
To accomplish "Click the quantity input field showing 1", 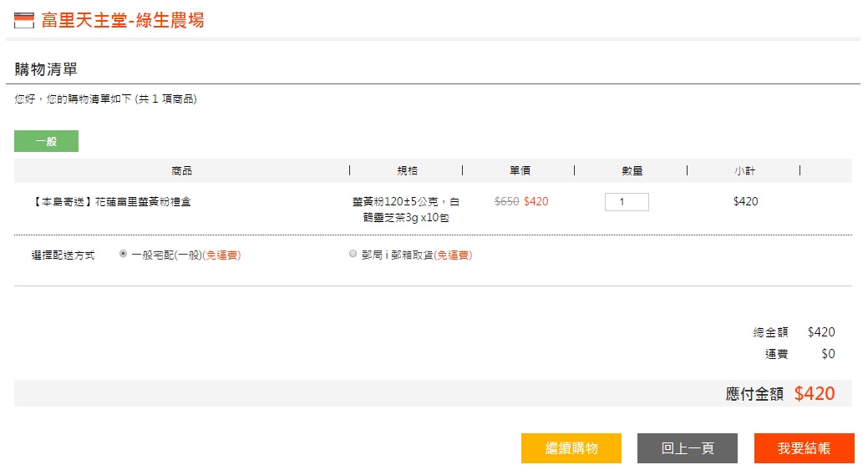I will click(627, 202).
